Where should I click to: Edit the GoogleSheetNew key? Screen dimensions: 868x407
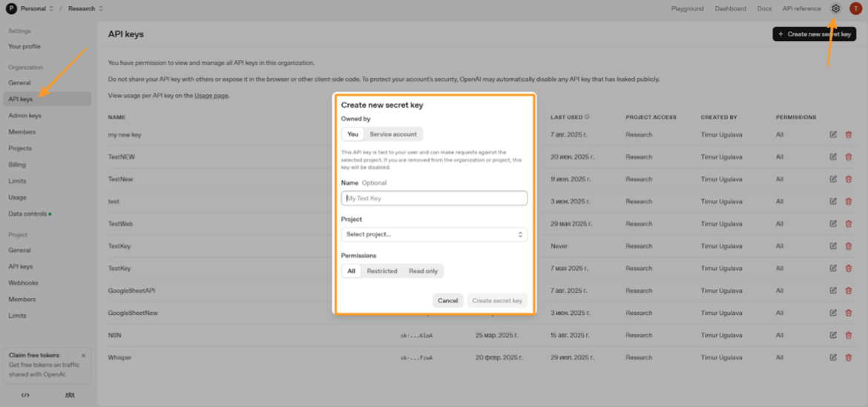833,313
